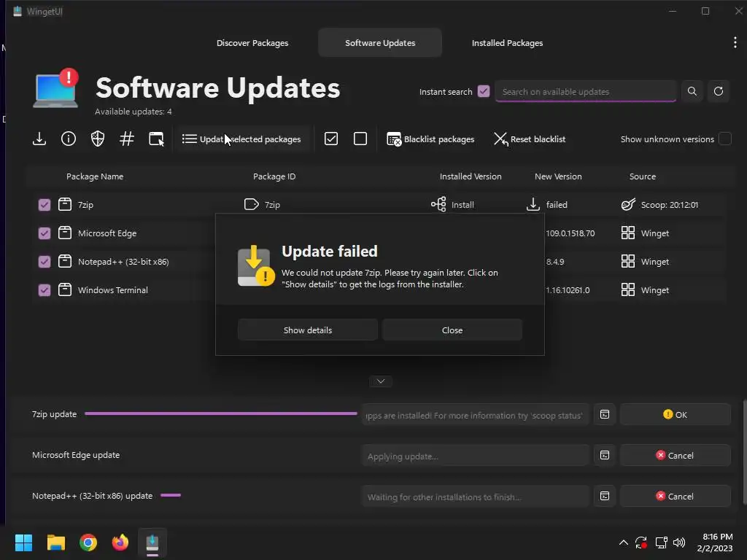Collapse the operations panel with chevron down

(381, 381)
